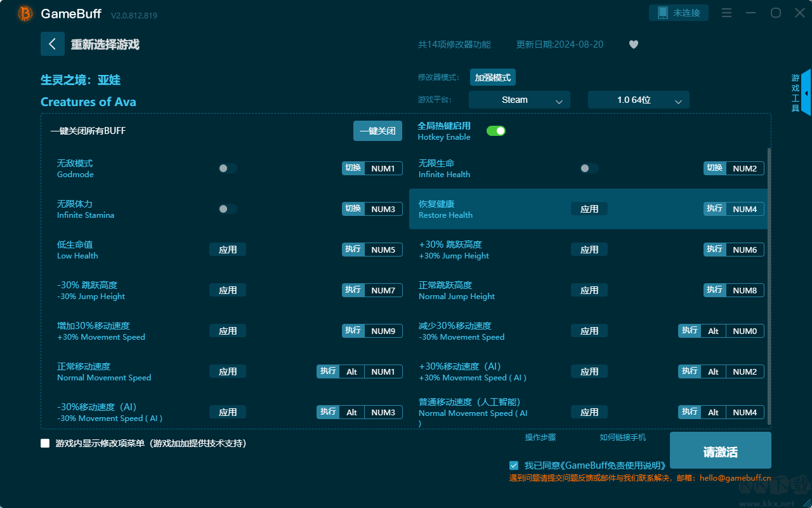The width and height of the screenshot is (812, 508).
Task: Open the operation steps link
Action: pyautogui.click(x=540, y=438)
